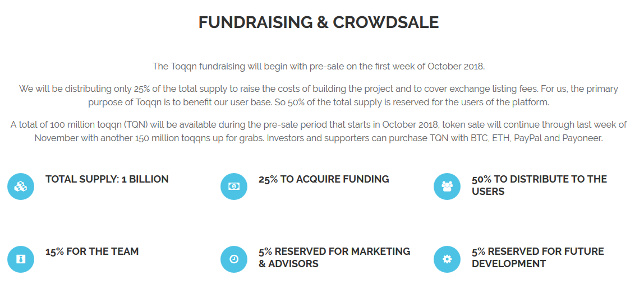Click the word CROWDSALE in the title
The image size is (644, 289).
(385, 22)
